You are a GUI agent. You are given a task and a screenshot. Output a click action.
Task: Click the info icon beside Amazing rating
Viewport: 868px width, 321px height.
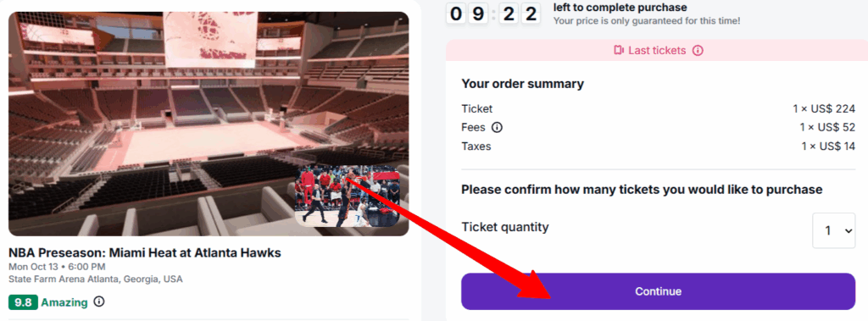pyautogui.click(x=99, y=302)
